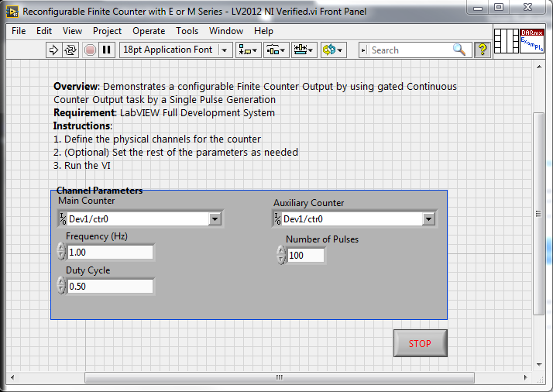Expand the Main Counter channel dropdown
Viewport: 553px width, 392px height.
[215, 219]
